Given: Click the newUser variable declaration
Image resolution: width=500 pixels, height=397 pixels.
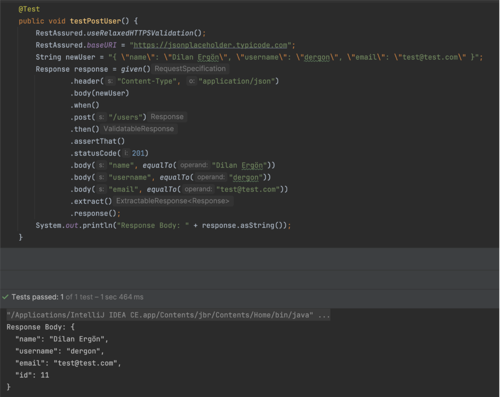Looking at the screenshot, I should 80,57.
